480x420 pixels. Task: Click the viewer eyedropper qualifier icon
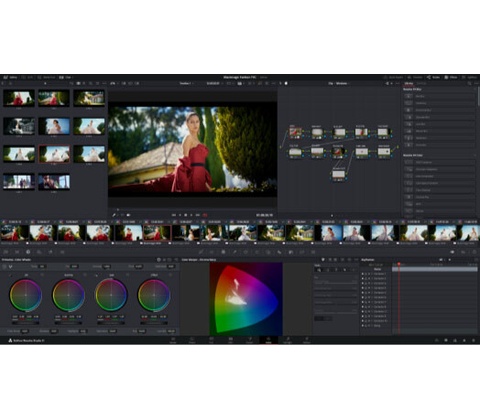tap(114, 215)
